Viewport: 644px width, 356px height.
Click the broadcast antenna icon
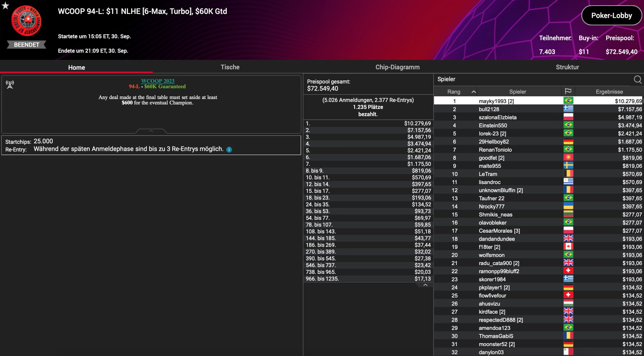click(10, 85)
